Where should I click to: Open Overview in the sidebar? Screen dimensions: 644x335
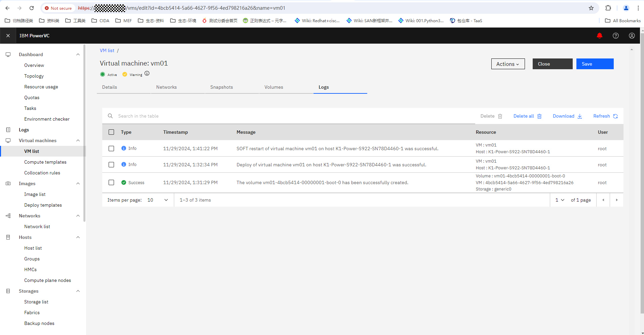[34, 65]
